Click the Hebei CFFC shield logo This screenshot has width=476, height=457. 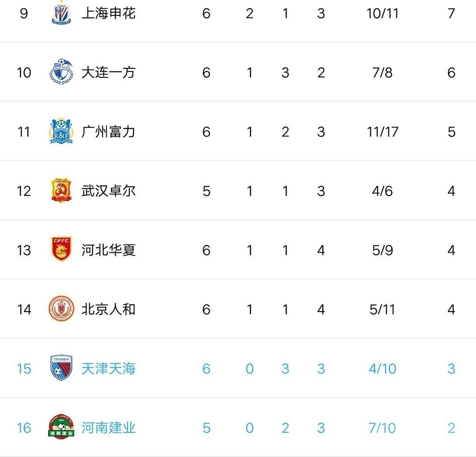(x=62, y=250)
